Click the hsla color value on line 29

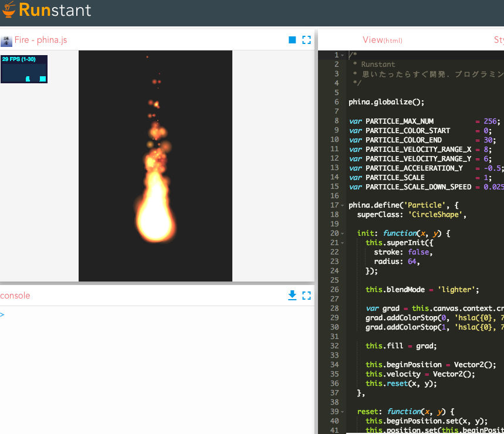479,317
